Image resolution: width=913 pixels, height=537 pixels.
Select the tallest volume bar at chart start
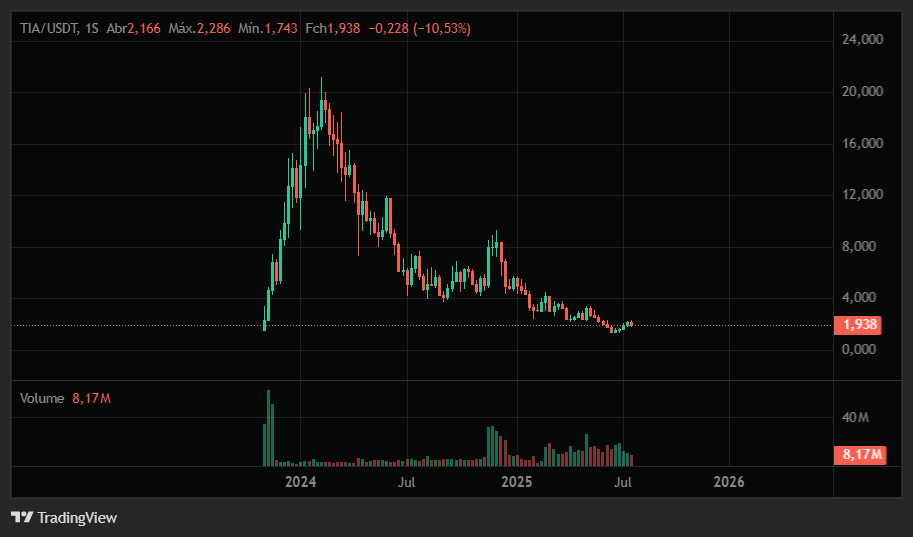point(268,428)
